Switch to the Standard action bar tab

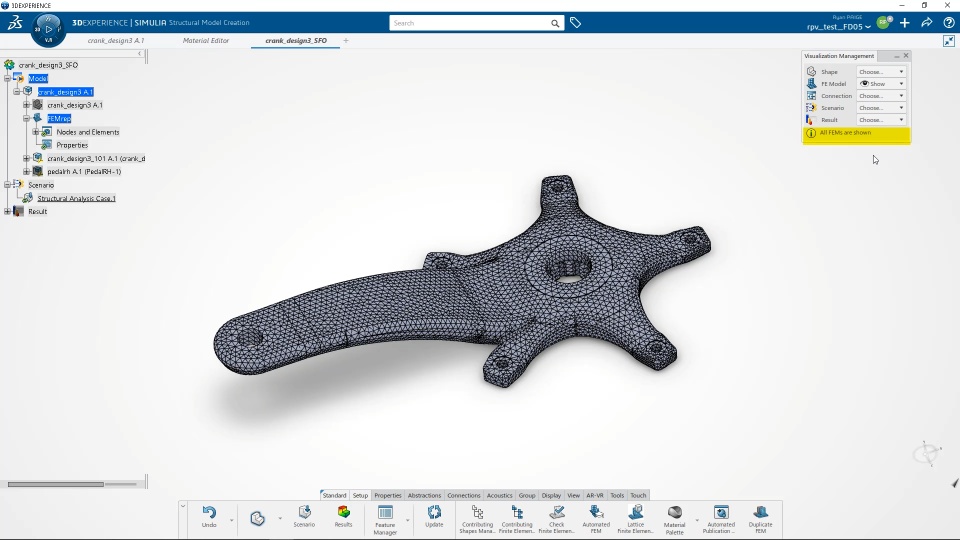(x=334, y=495)
